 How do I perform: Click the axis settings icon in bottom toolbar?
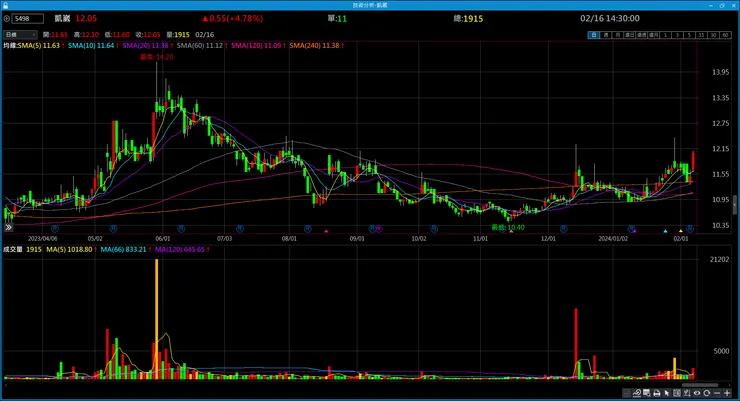(x=687, y=393)
